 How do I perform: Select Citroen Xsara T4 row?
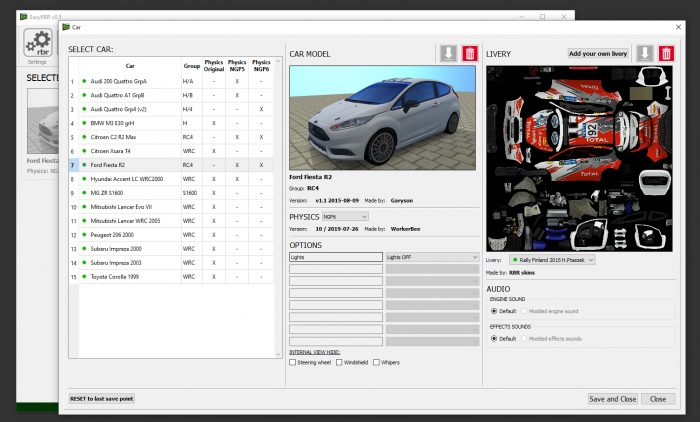pyautogui.click(x=171, y=151)
